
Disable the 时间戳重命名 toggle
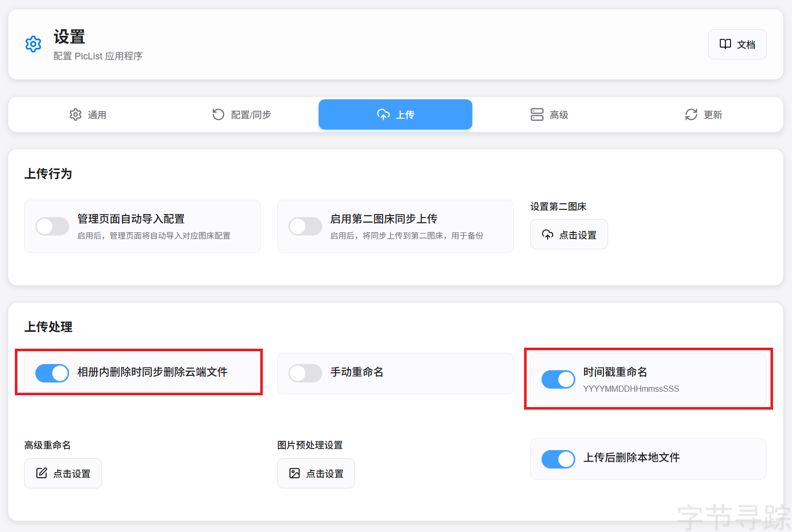click(558, 379)
